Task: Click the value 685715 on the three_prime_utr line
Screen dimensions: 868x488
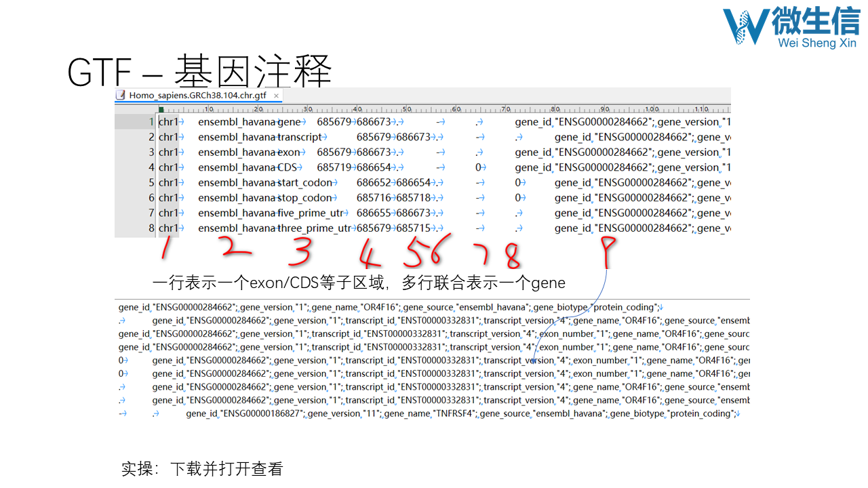Action: click(414, 228)
